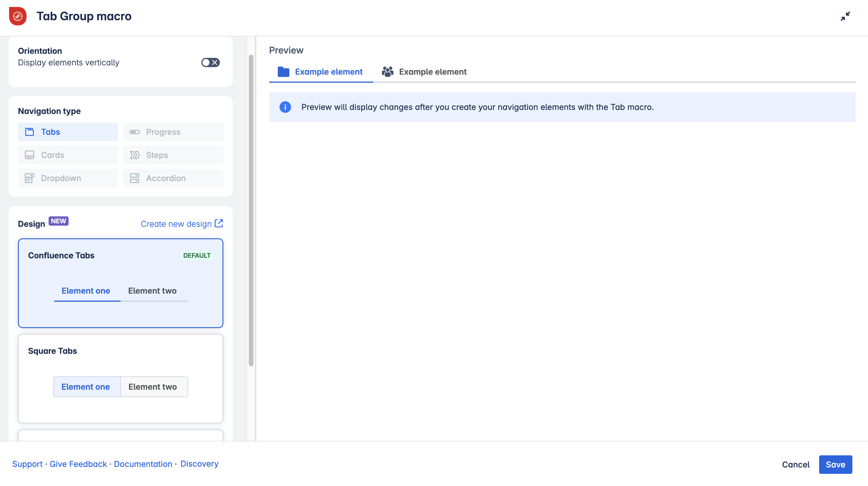Click the red compass app logo

[18, 16]
